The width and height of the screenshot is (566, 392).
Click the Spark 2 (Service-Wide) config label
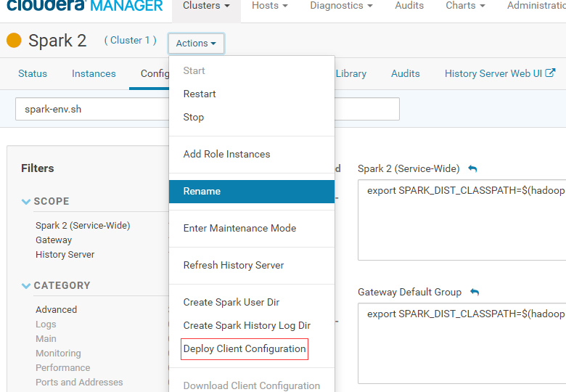[409, 168]
